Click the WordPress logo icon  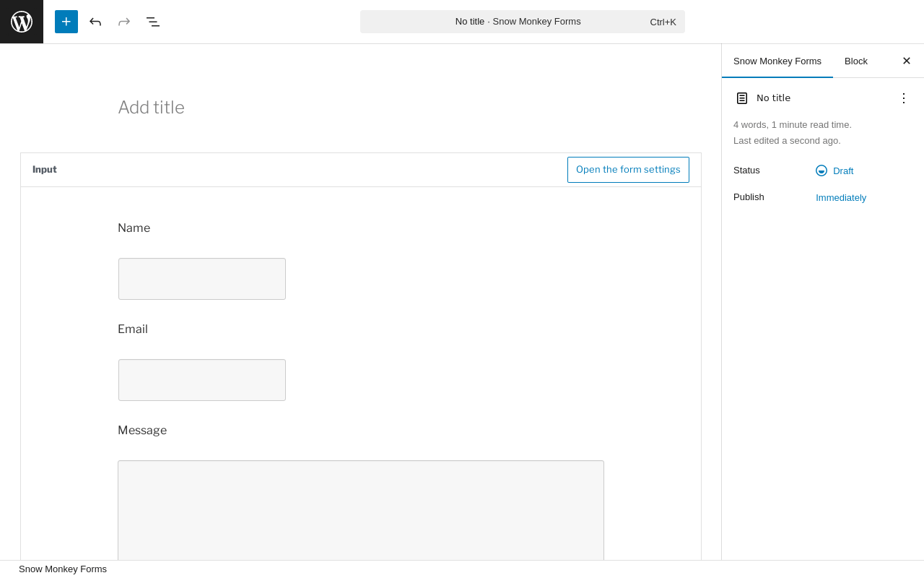pyautogui.click(x=22, y=22)
